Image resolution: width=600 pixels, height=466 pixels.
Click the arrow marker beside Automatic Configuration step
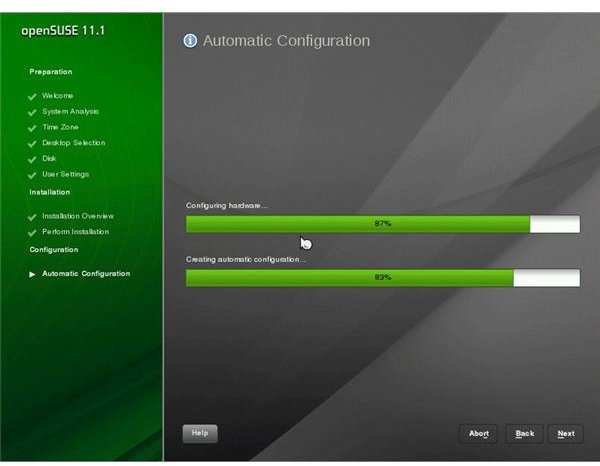tap(32, 274)
